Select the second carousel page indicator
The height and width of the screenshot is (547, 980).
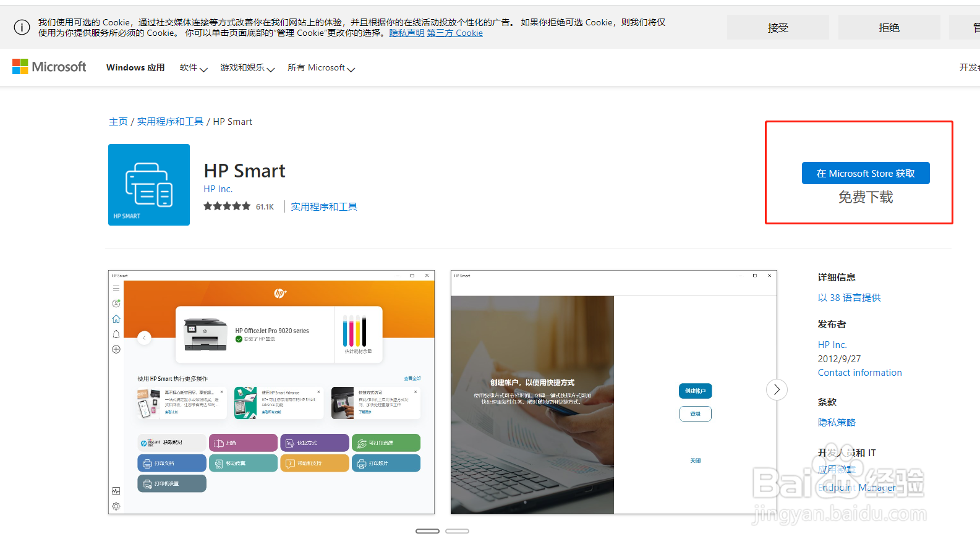[457, 531]
